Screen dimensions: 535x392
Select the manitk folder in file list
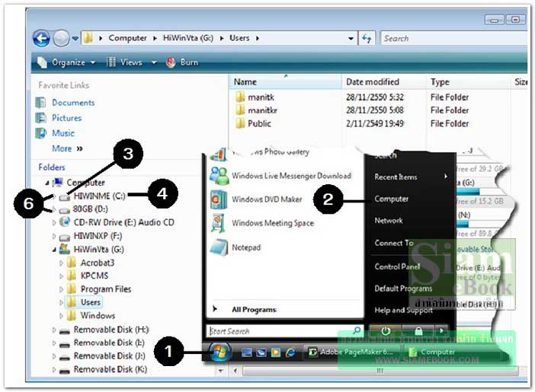[x=261, y=97]
